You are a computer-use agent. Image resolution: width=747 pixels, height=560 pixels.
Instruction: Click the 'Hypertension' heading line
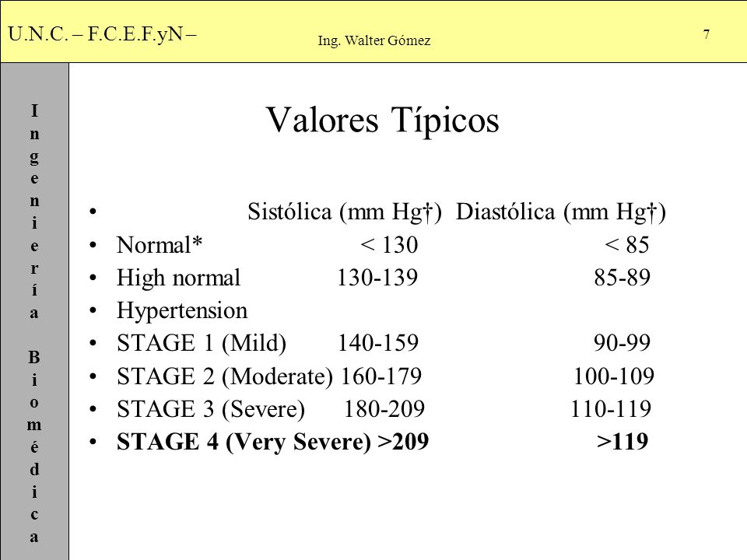coord(182,311)
